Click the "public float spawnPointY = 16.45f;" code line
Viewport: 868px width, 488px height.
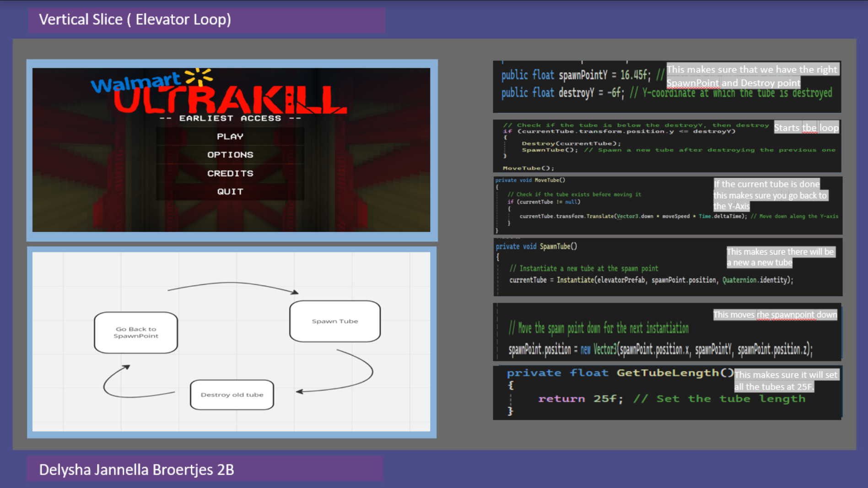pyautogui.click(x=576, y=75)
